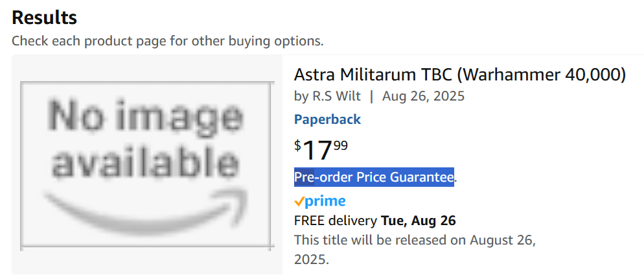The height and width of the screenshot is (277, 644).
Task: Click the word 'by' before the author
Action: click(x=301, y=96)
